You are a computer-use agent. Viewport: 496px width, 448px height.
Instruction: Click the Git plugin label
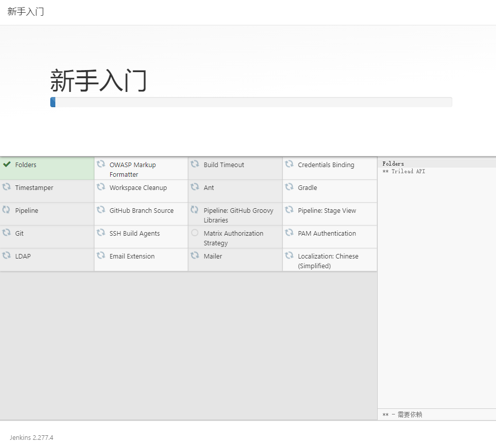tap(19, 234)
